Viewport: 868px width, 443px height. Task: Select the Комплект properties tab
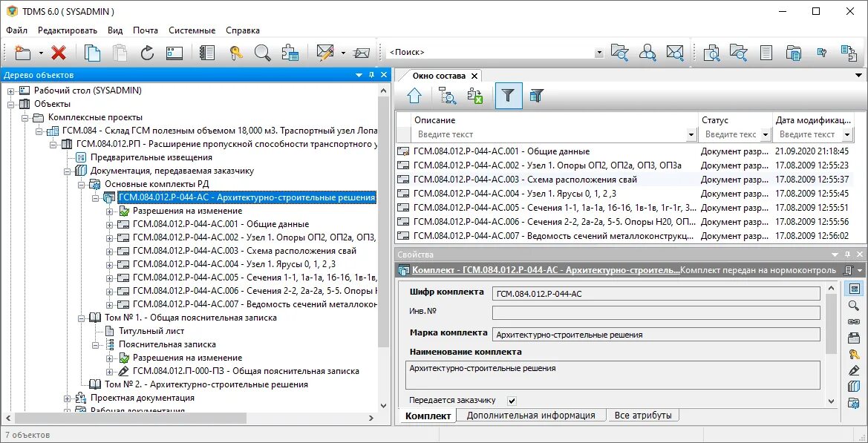pos(428,416)
